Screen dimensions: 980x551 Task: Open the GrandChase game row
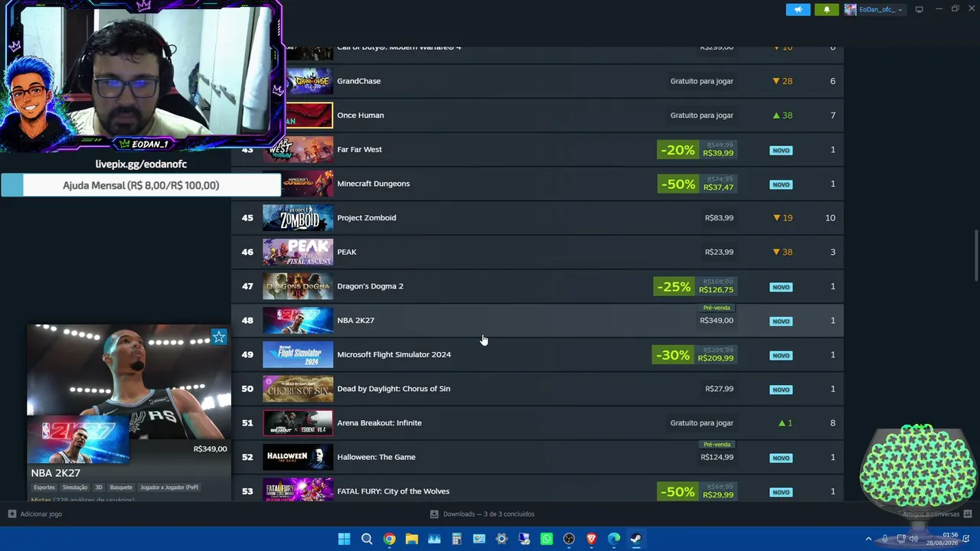[x=537, y=81]
